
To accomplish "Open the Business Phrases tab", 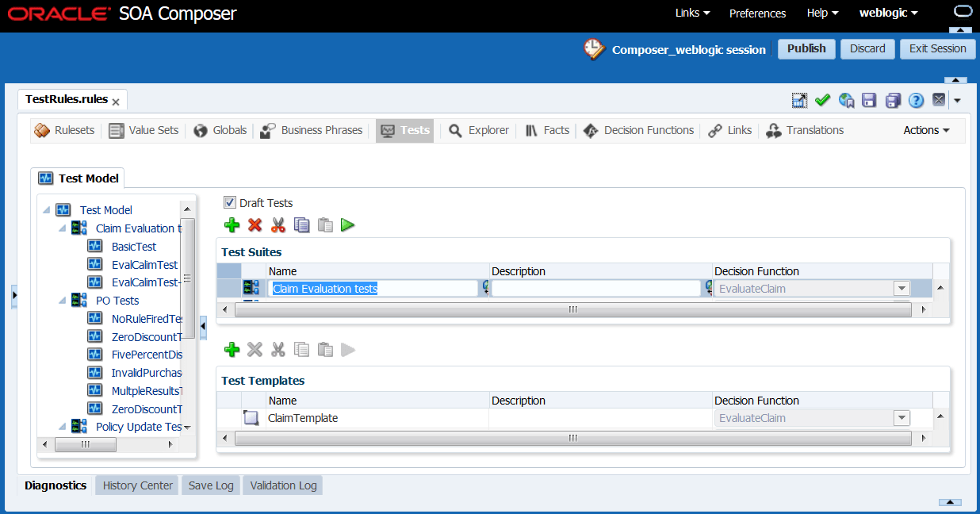I will pos(311,130).
